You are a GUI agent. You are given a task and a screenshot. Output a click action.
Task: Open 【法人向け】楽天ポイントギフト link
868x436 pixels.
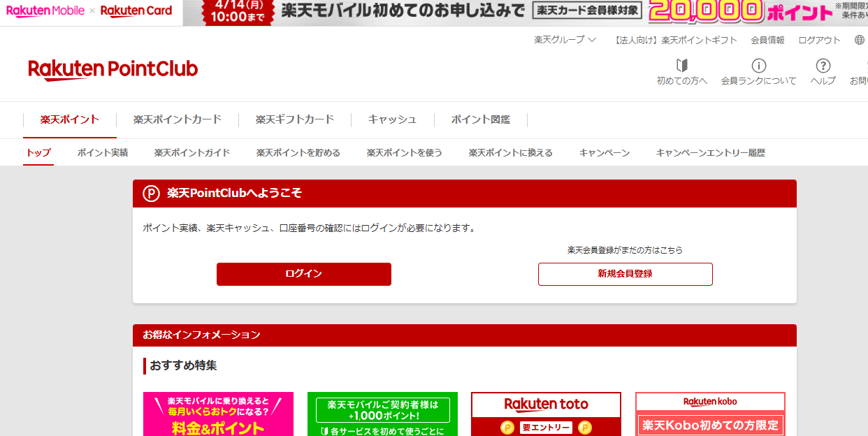[675, 40]
